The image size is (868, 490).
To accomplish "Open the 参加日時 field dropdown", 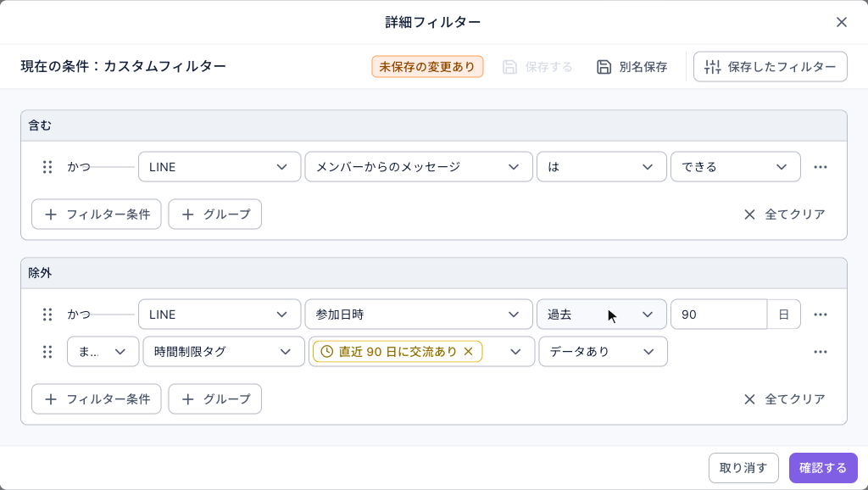I will (419, 315).
